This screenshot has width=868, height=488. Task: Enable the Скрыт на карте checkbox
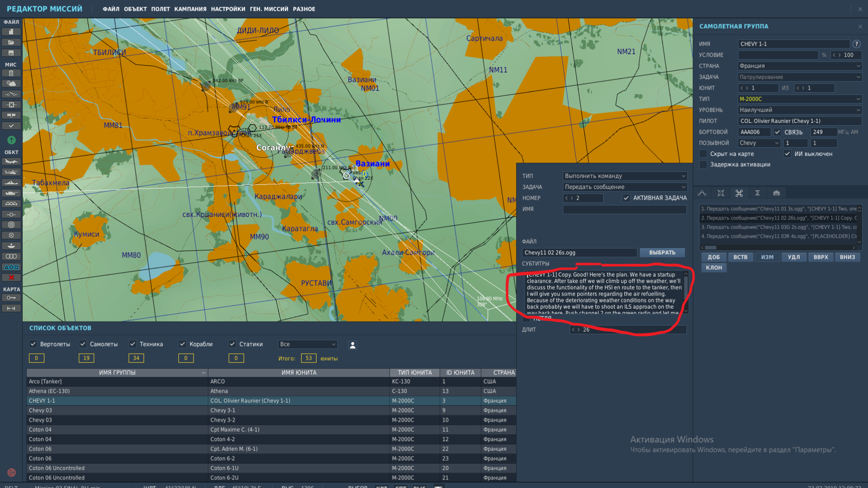pos(703,154)
